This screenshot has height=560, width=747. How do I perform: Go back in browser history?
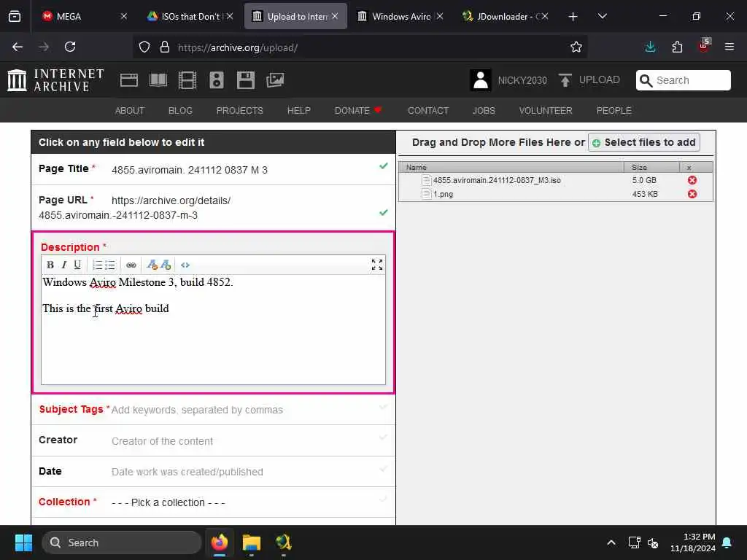18,47
